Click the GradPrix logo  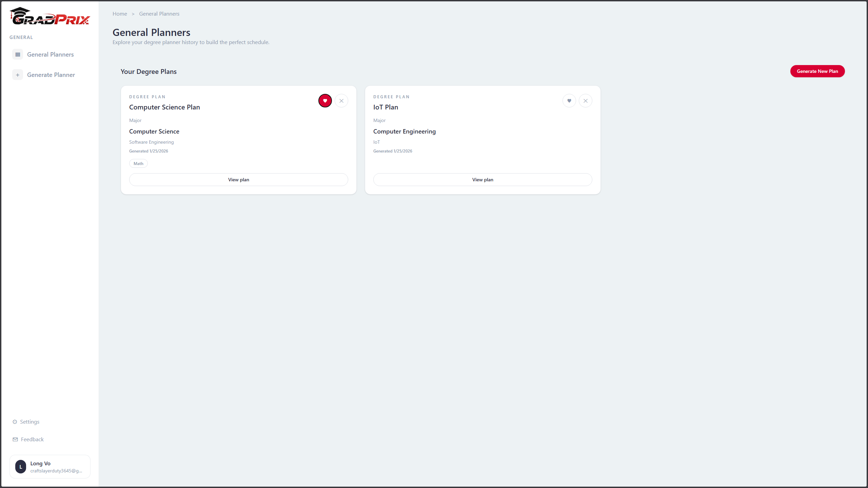(50, 16)
